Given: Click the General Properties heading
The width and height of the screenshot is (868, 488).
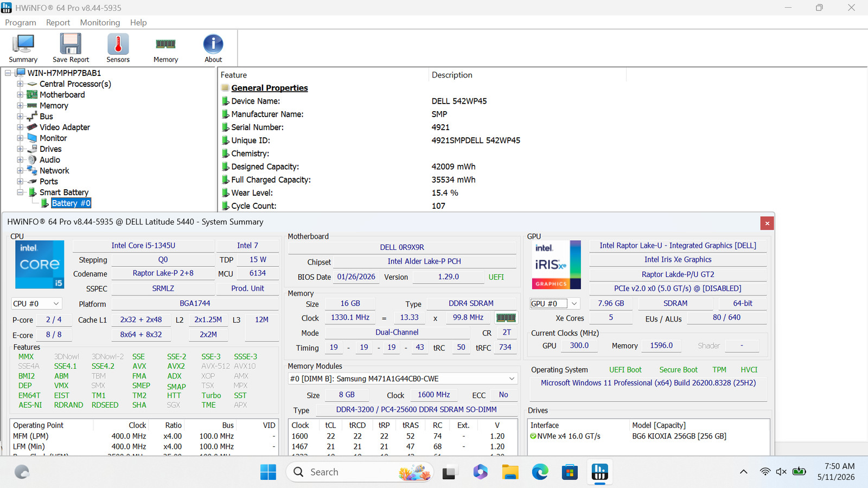Looking at the screenshot, I should pyautogui.click(x=270, y=88).
